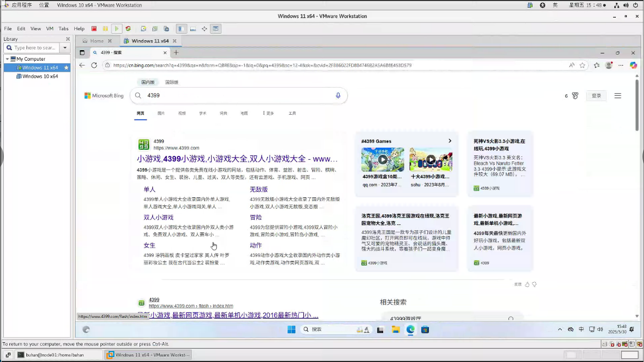This screenshot has height=362, width=644.
Task: Open the 无敌版 sublink
Action: coord(259,189)
